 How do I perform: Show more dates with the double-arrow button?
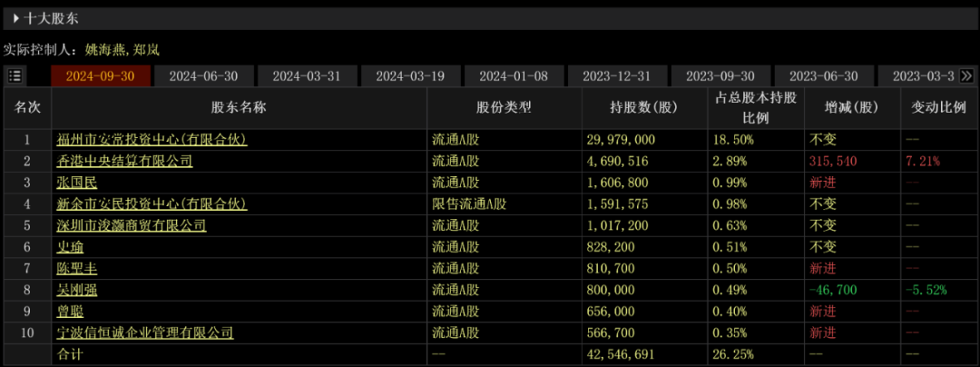click(966, 76)
